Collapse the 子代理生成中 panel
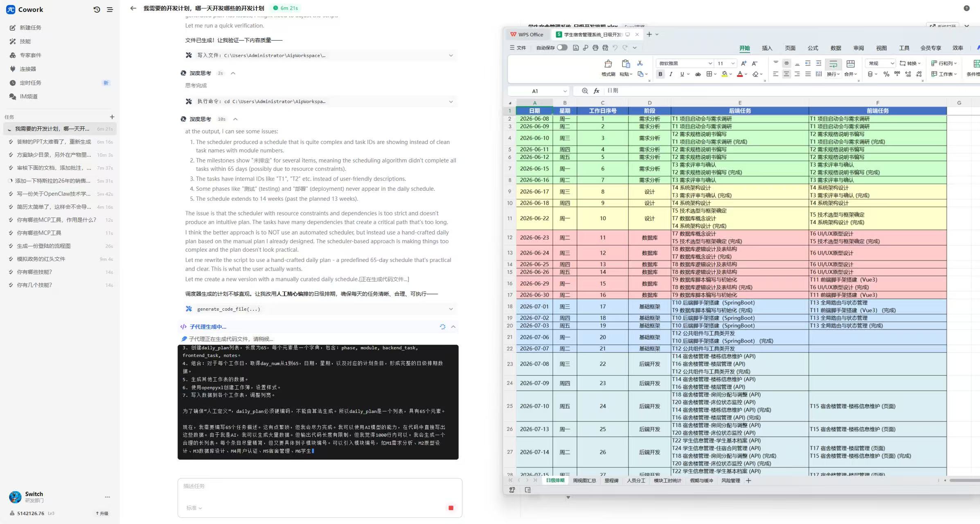 453,327
